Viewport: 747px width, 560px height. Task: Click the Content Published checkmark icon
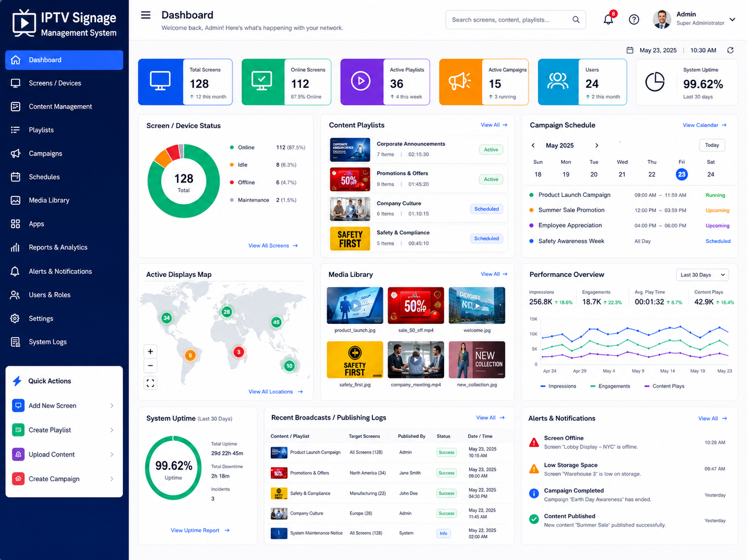(534, 519)
